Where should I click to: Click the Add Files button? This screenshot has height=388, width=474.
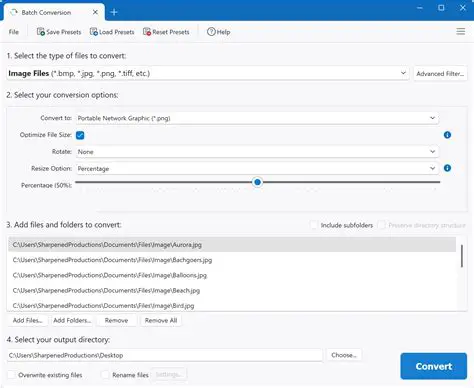click(x=27, y=320)
